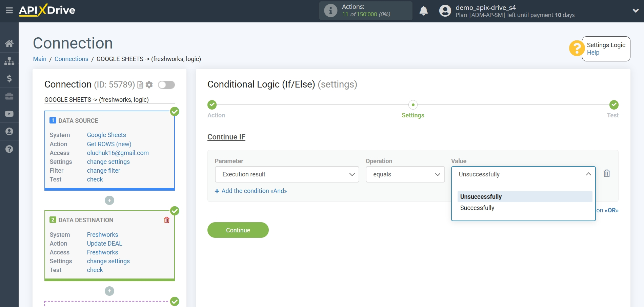Select Successfully option in list

(525, 208)
